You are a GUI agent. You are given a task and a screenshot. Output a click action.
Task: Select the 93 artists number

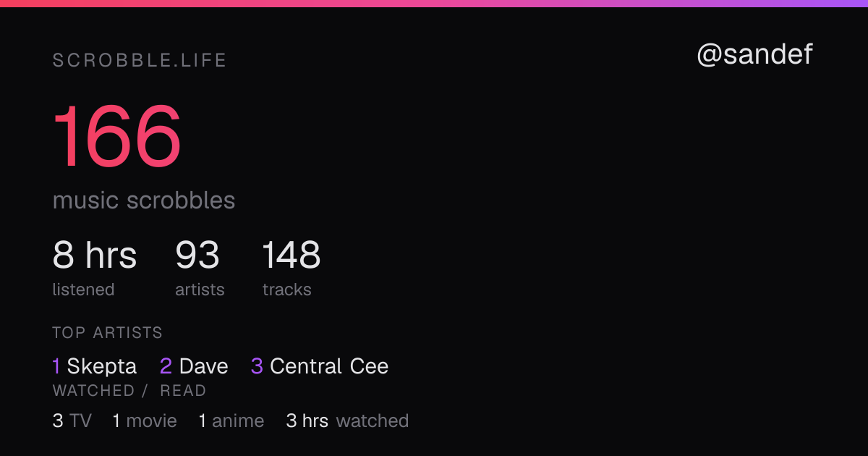pyautogui.click(x=197, y=255)
